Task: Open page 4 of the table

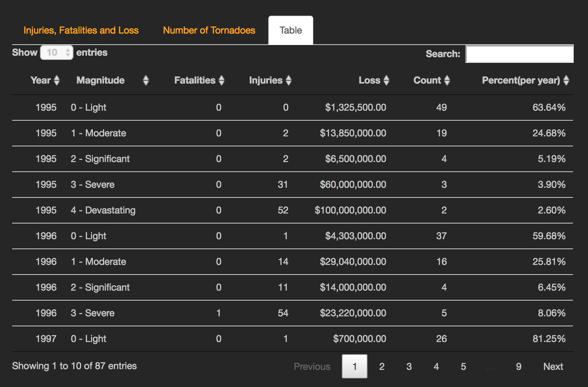Action: (436, 367)
